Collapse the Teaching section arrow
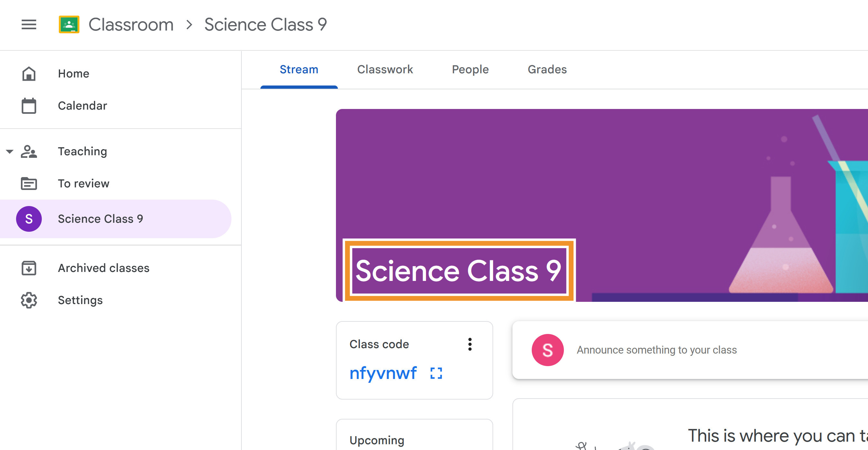The width and height of the screenshot is (868, 450). (x=10, y=151)
